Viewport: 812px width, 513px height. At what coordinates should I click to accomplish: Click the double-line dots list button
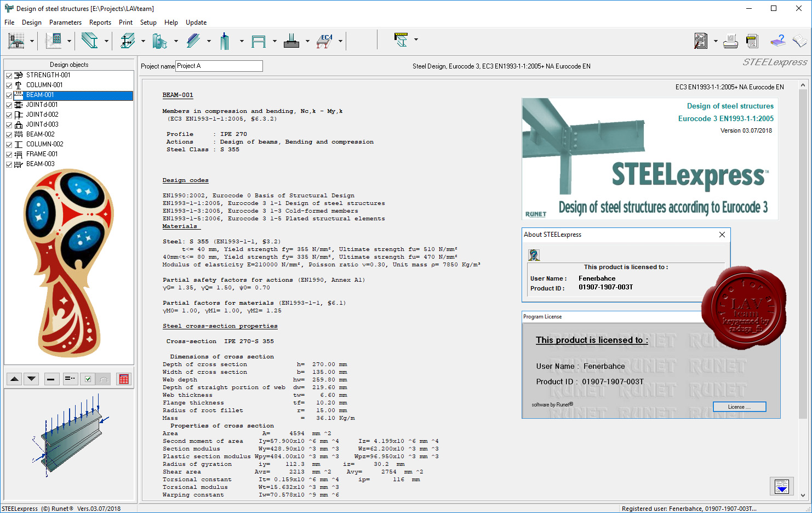pos(70,379)
